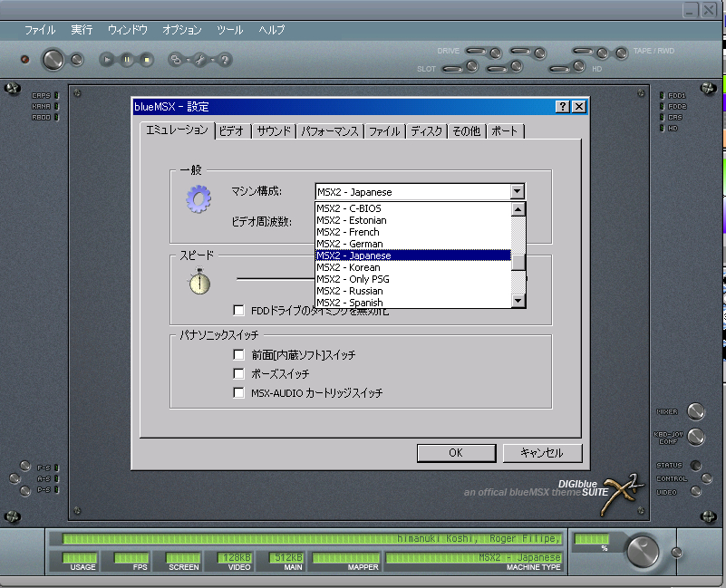Open the オプション menu
This screenshot has height=588, width=726.
coord(182,30)
